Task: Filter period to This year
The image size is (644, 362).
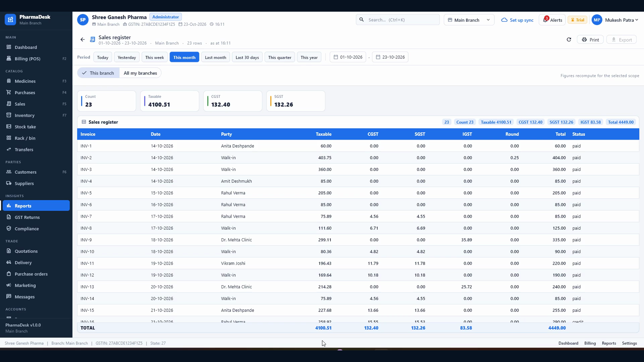Action: (309, 57)
